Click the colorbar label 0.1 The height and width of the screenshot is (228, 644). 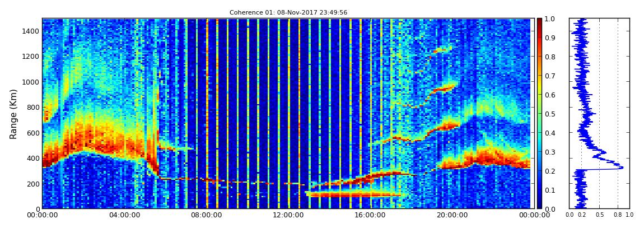pos(551,190)
